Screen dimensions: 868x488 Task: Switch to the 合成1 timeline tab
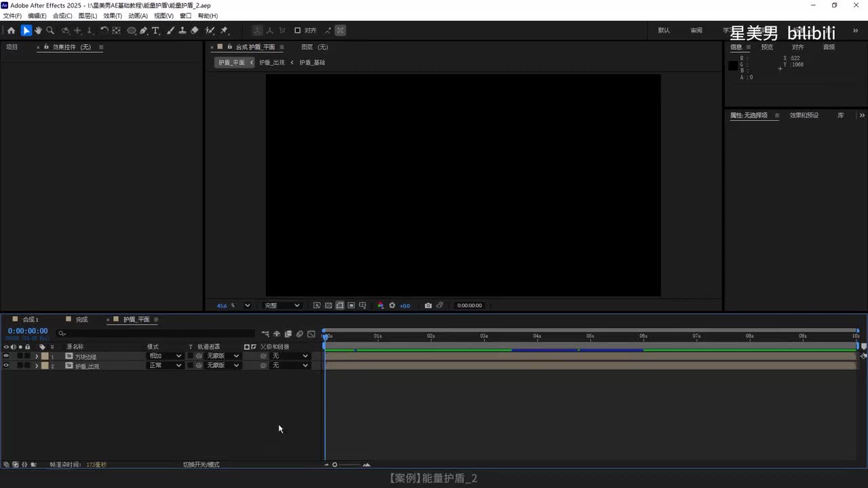coord(31,319)
